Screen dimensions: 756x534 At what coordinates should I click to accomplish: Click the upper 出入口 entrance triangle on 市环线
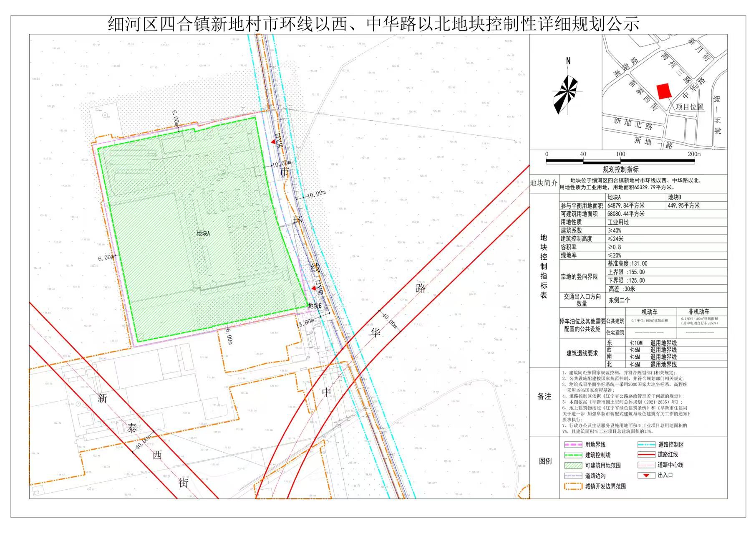[x=273, y=141]
